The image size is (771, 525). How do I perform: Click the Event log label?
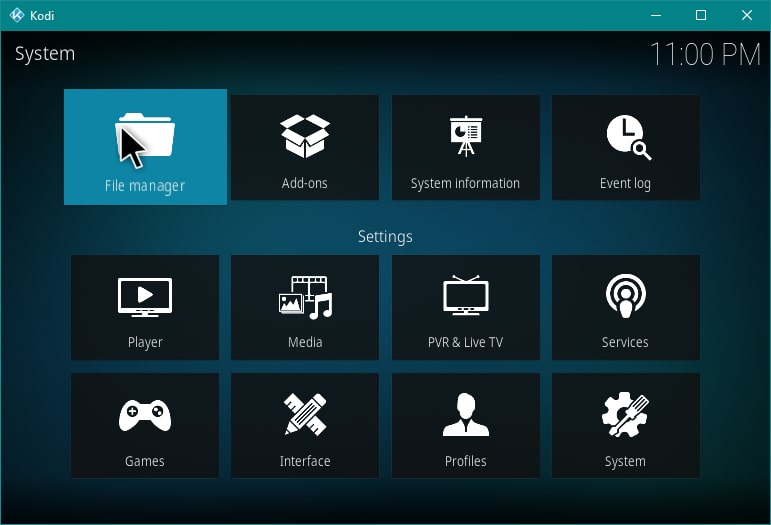click(625, 183)
